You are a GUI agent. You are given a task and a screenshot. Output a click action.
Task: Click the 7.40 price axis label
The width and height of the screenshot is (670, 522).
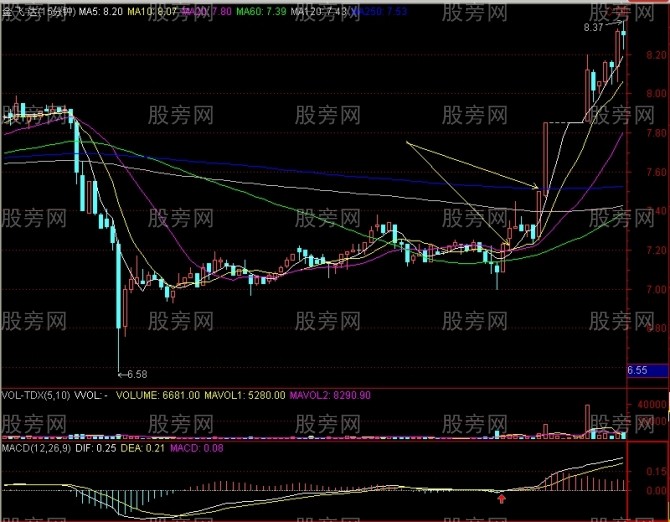point(656,211)
